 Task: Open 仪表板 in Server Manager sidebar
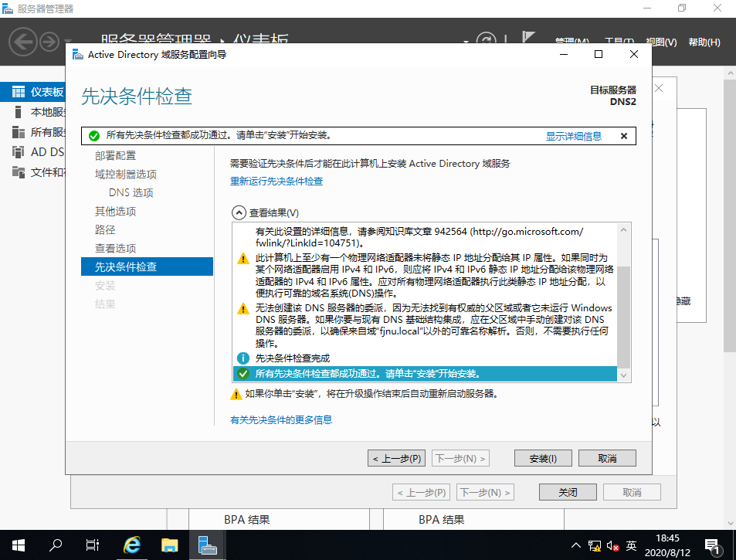(x=33, y=92)
